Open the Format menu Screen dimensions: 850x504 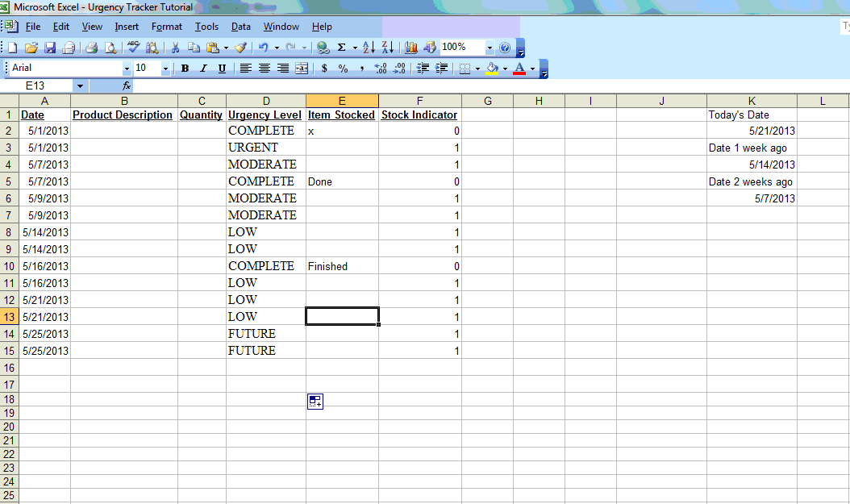pyautogui.click(x=166, y=27)
